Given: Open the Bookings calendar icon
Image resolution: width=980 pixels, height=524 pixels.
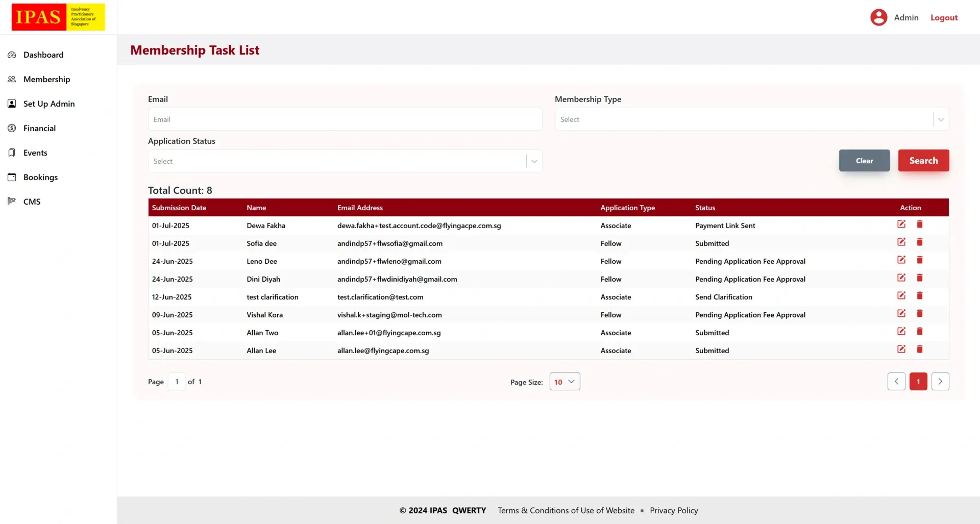Looking at the screenshot, I should click(x=12, y=177).
